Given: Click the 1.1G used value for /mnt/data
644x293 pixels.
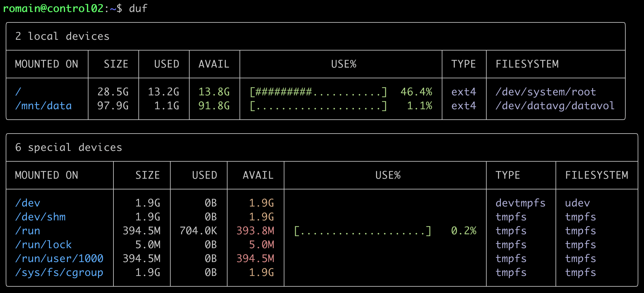Looking at the screenshot, I should [167, 106].
